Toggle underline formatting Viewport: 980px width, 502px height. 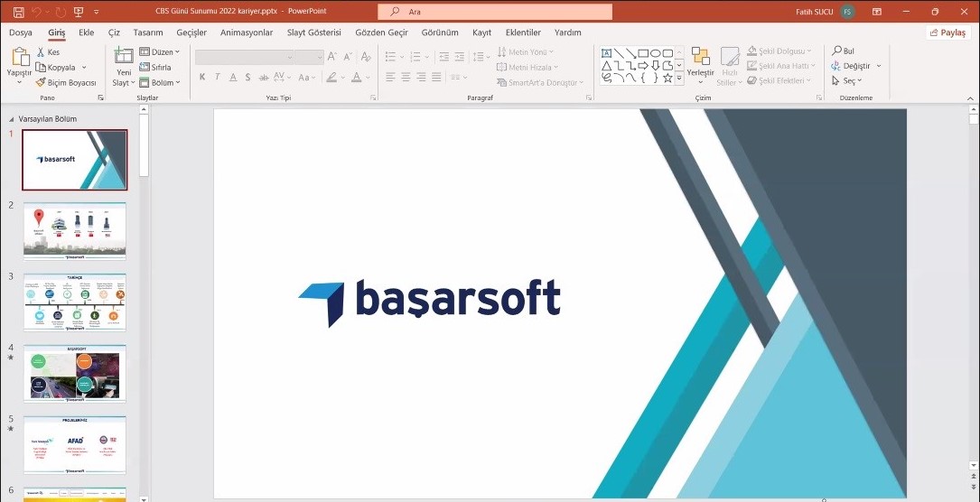click(x=232, y=78)
